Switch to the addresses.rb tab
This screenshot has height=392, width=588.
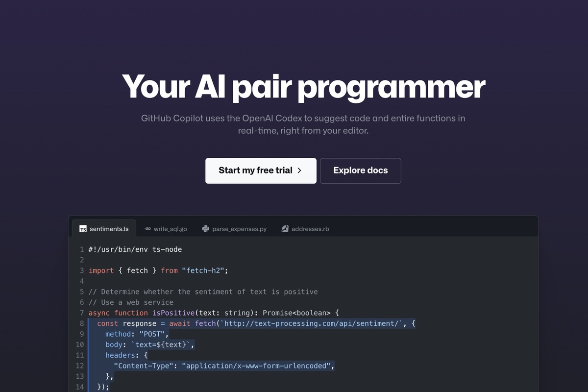click(305, 229)
